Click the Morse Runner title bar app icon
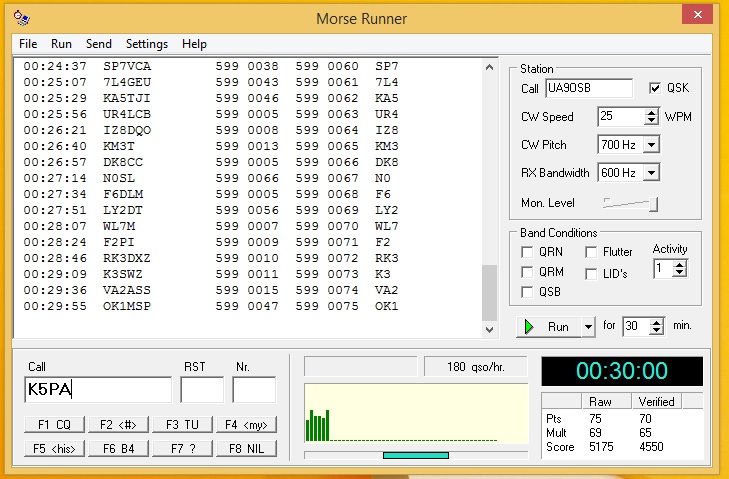729x479 pixels. (23, 18)
